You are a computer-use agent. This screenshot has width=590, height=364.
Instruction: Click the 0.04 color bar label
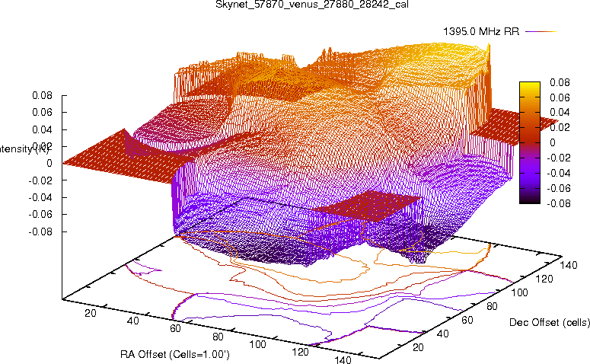click(560, 112)
